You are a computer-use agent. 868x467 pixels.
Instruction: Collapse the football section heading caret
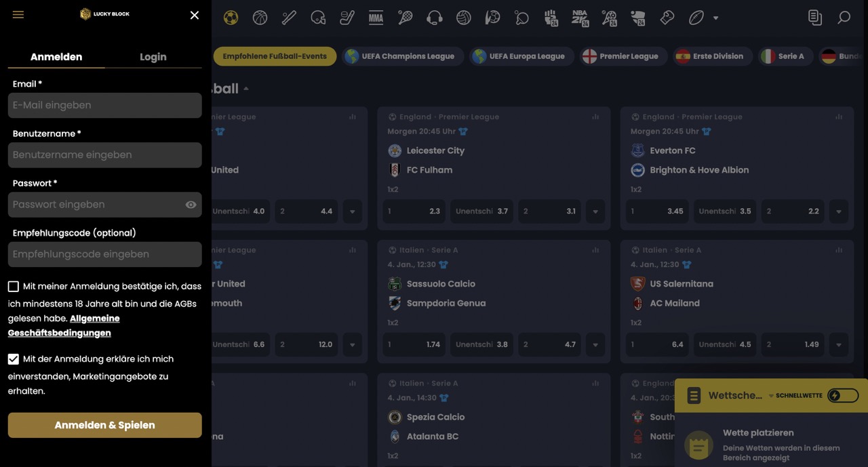click(246, 89)
